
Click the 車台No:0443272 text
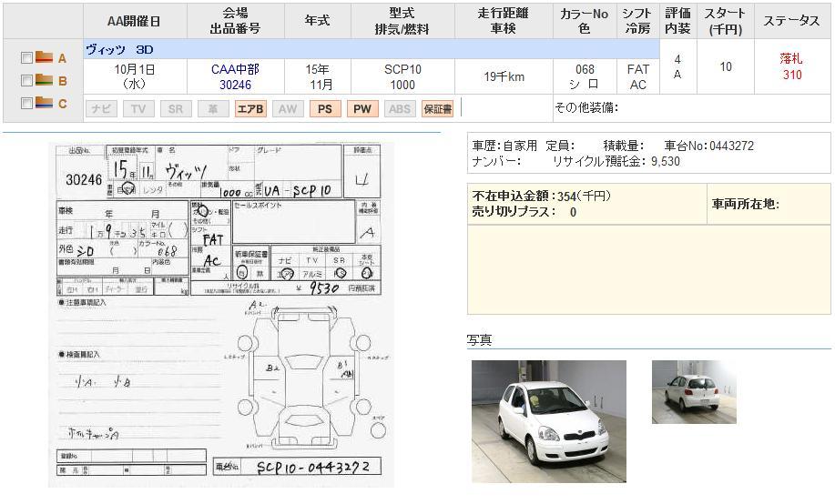click(x=708, y=146)
